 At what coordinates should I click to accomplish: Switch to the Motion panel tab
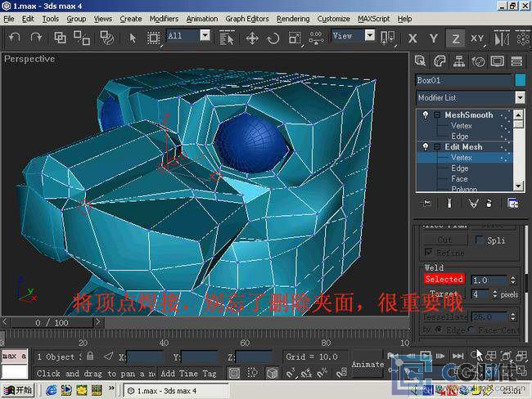(479, 61)
